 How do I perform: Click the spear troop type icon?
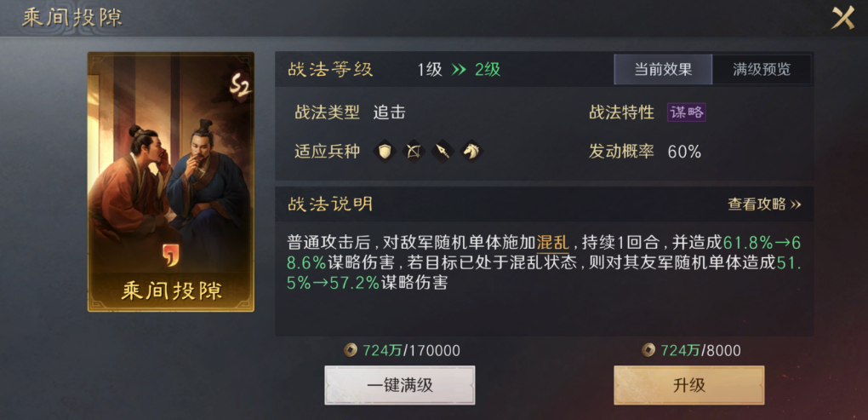443,152
